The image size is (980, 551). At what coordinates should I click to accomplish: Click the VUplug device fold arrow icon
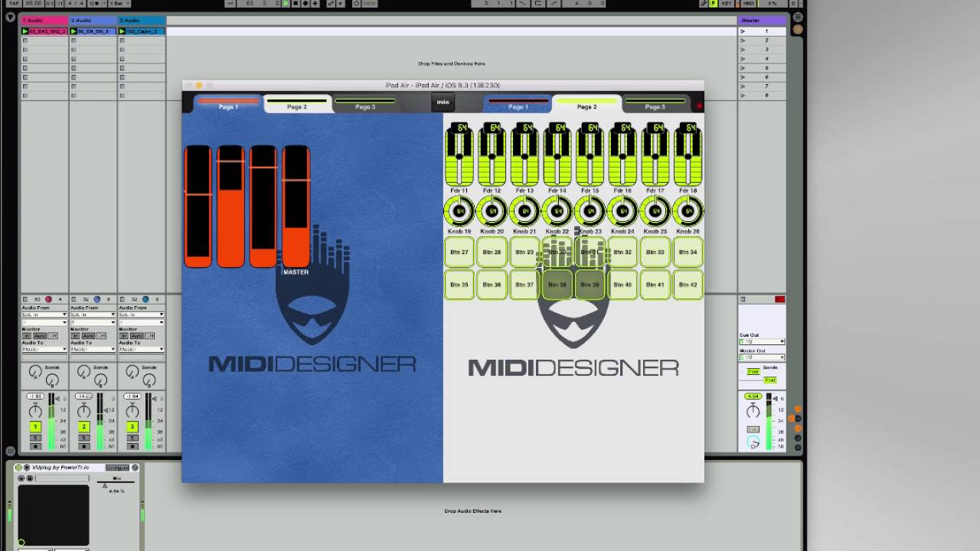click(x=27, y=467)
